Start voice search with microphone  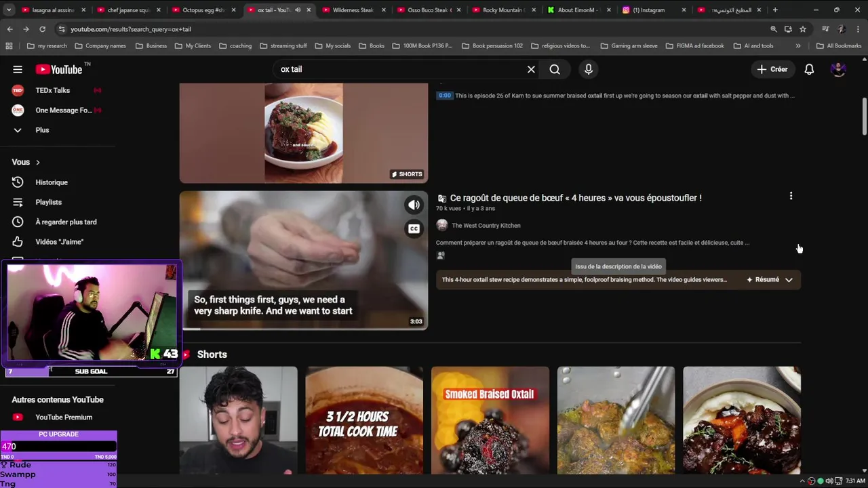pos(589,69)
